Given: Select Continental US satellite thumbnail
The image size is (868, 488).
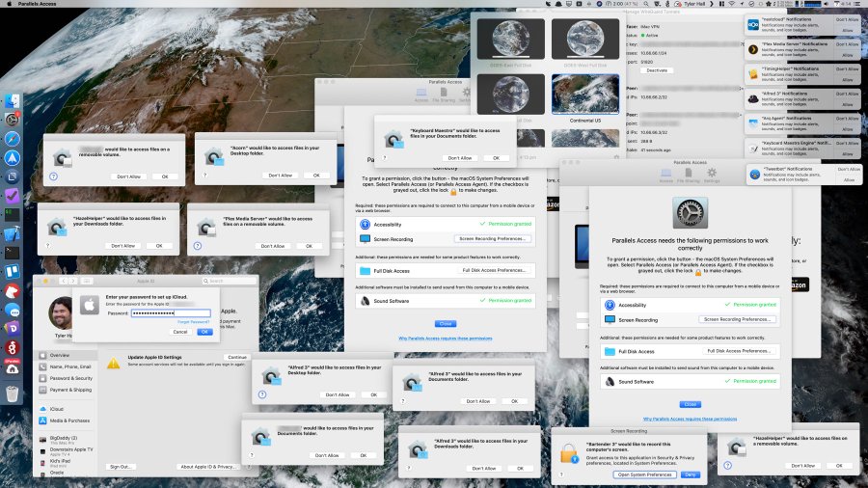Looking at the screenshot, I should [x=585, y=95].
